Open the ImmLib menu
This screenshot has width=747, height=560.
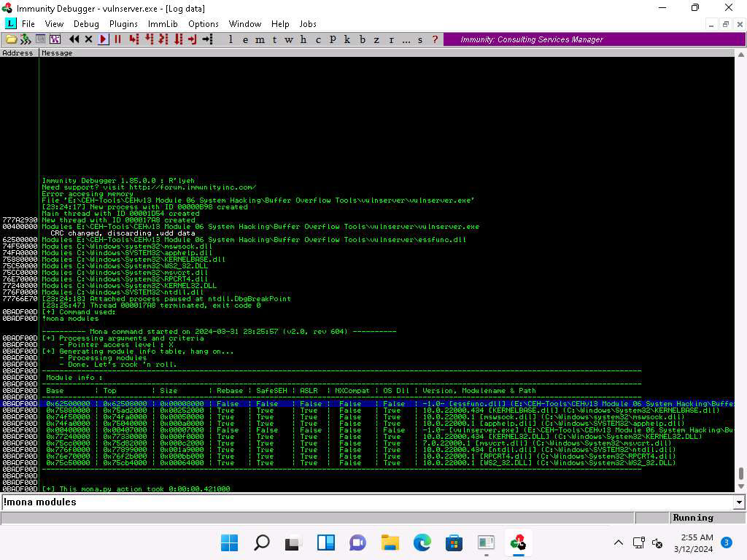[162, 24]
